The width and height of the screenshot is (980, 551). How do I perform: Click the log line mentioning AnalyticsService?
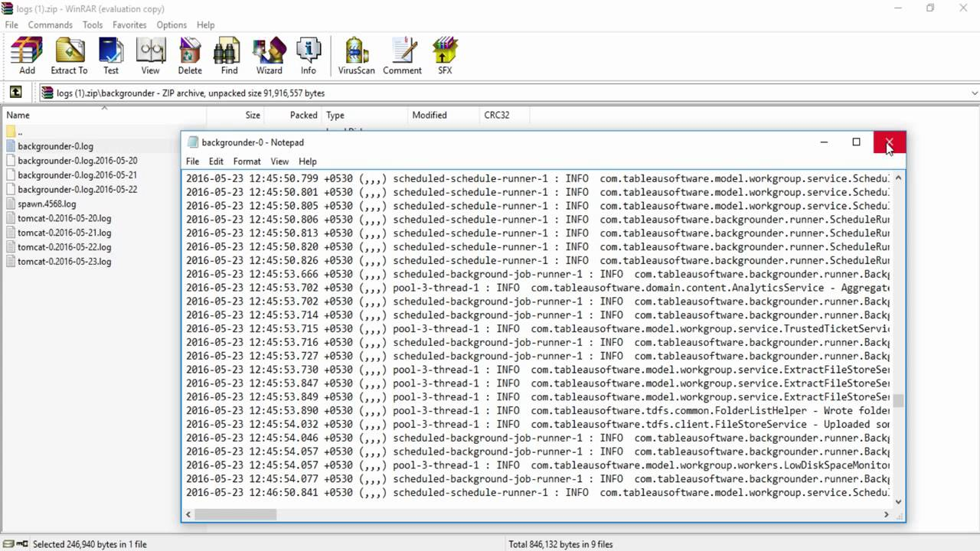(537, 288)
